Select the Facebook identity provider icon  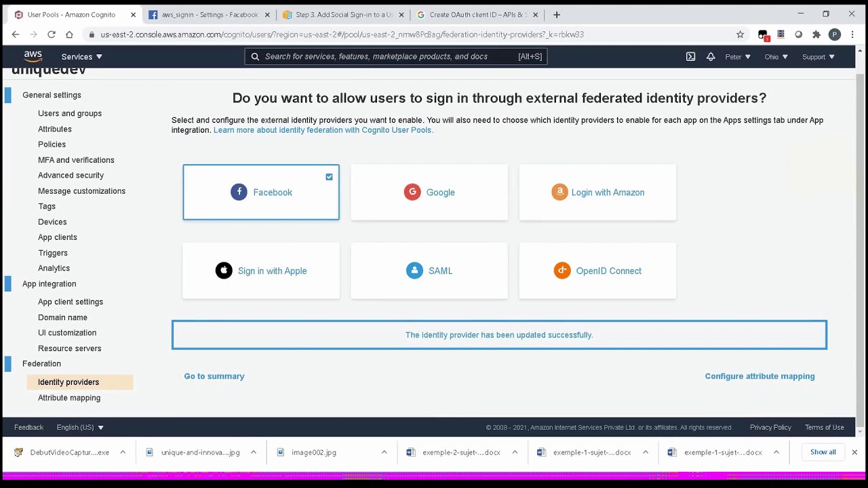[239, 192]
